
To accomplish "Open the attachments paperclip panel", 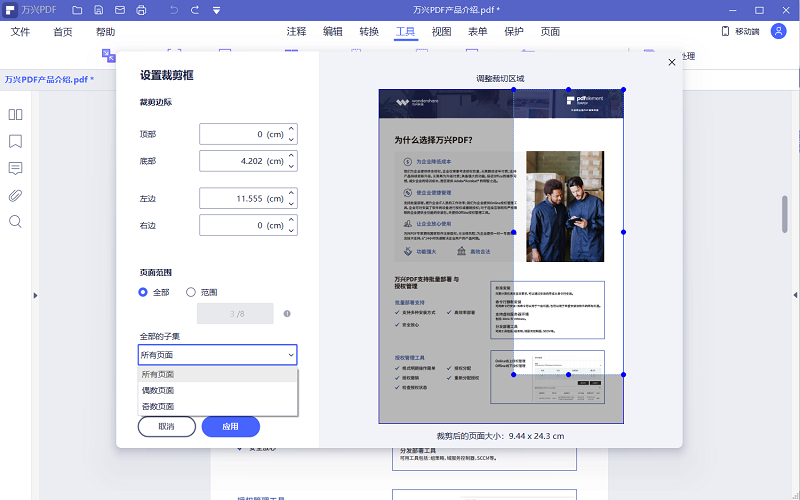I will point(15,195).
